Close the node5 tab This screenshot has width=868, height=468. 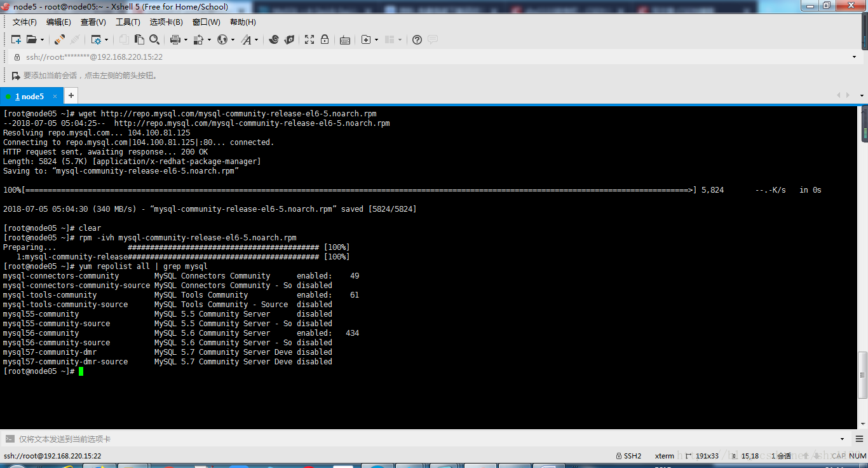coord(55,97)
